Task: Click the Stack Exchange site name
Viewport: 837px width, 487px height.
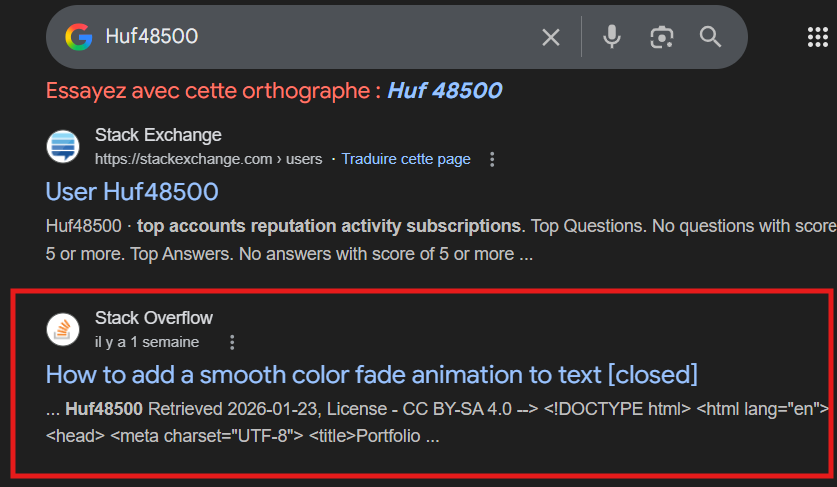Action: [158, 135]
